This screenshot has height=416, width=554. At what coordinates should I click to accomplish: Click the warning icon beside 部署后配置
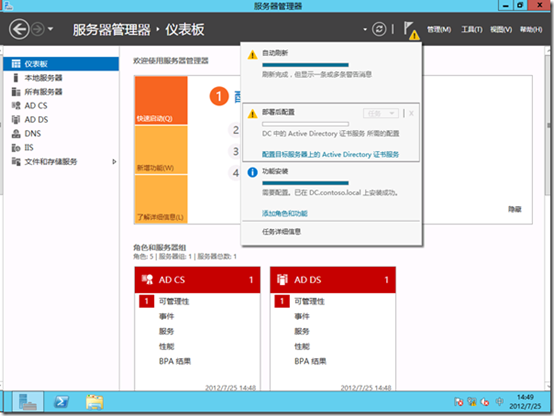pos(252,114)
